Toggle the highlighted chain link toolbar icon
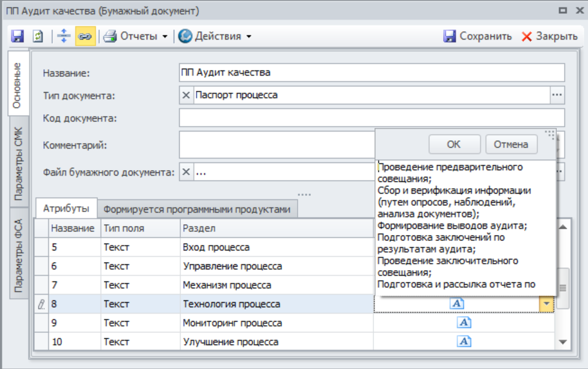The width and height of the screenshot is (588, 369). click(85, 36)
